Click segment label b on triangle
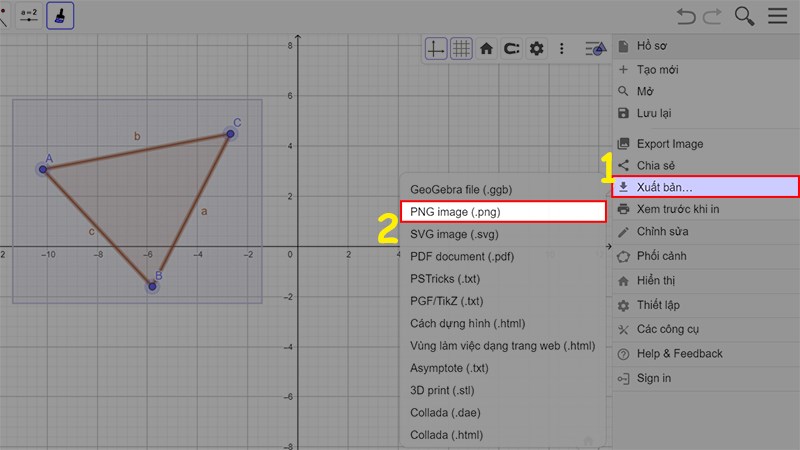 tap(137, 136)
